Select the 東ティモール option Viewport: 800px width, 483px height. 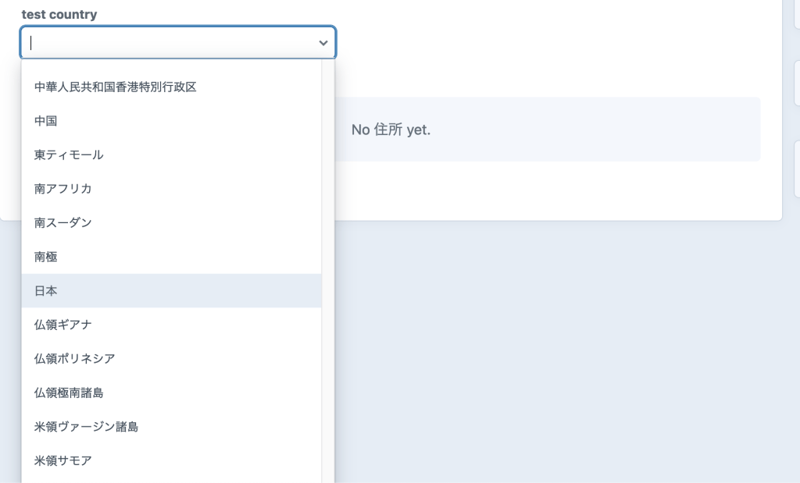tap(69, 155)
